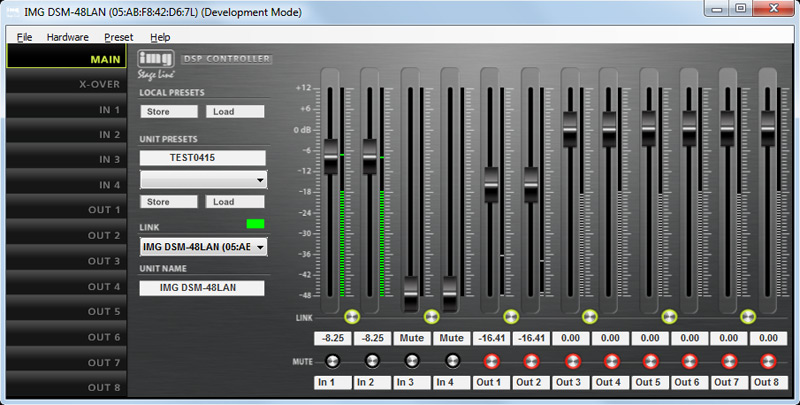Click Store under Local Presets
This screenshot has height=405, width=800.
pyautogui.click(x=169, y=112)
